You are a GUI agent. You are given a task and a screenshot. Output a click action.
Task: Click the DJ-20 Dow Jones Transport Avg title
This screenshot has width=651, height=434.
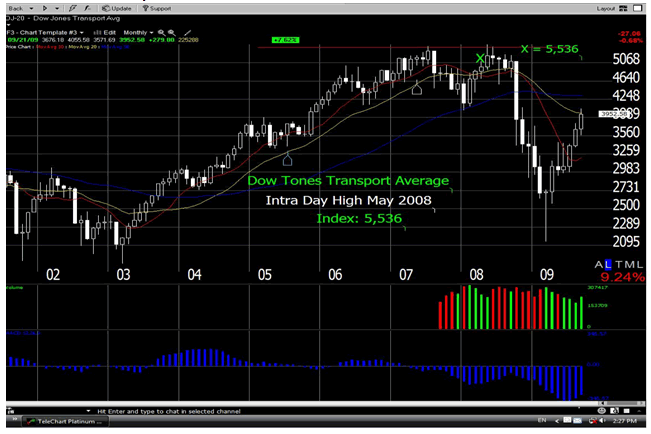click(63, 18)
